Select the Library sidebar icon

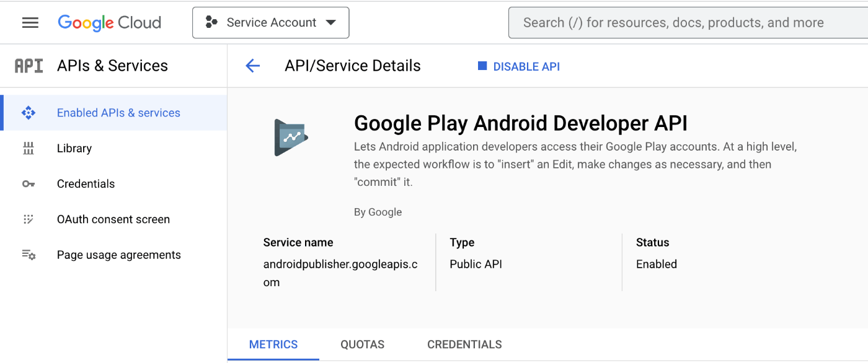29,148
